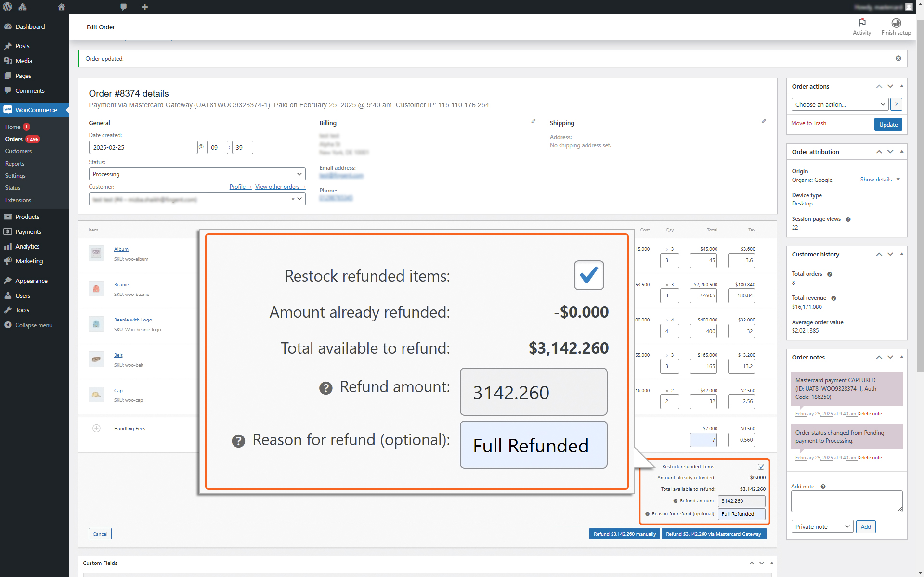Open the New content plus icon
The width and height of the screenshot is (924, 577).
[144, 7]
